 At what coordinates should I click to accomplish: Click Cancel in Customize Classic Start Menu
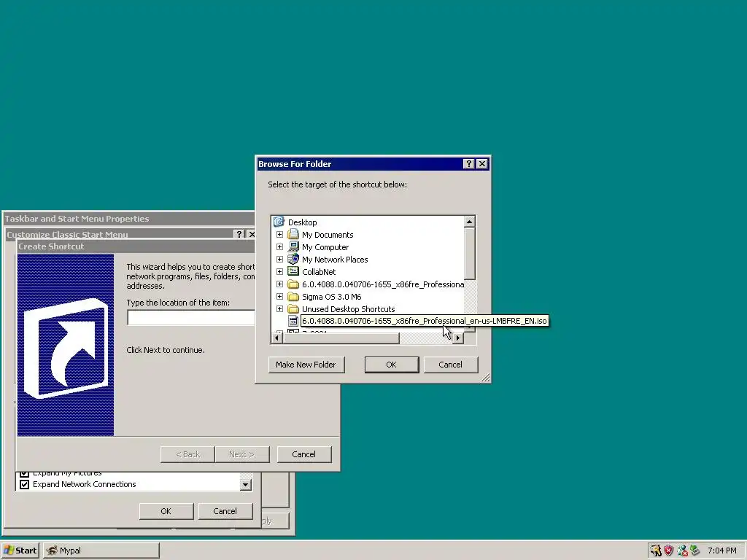[x=225, y=511]
